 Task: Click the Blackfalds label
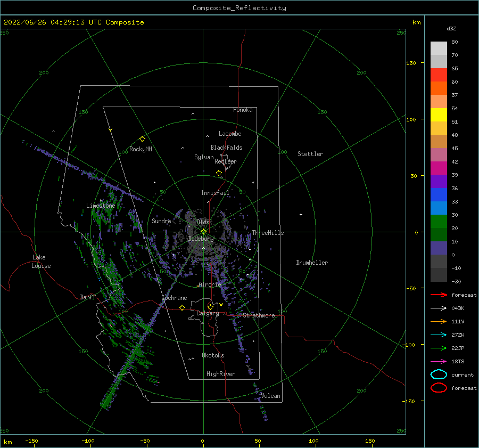pos(226,148)
